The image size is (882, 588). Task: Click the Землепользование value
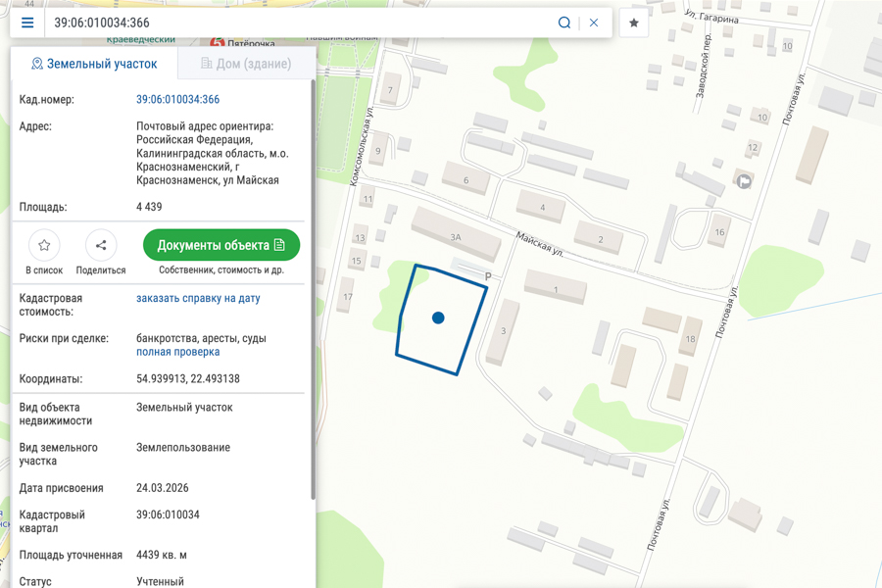point(183,447)
